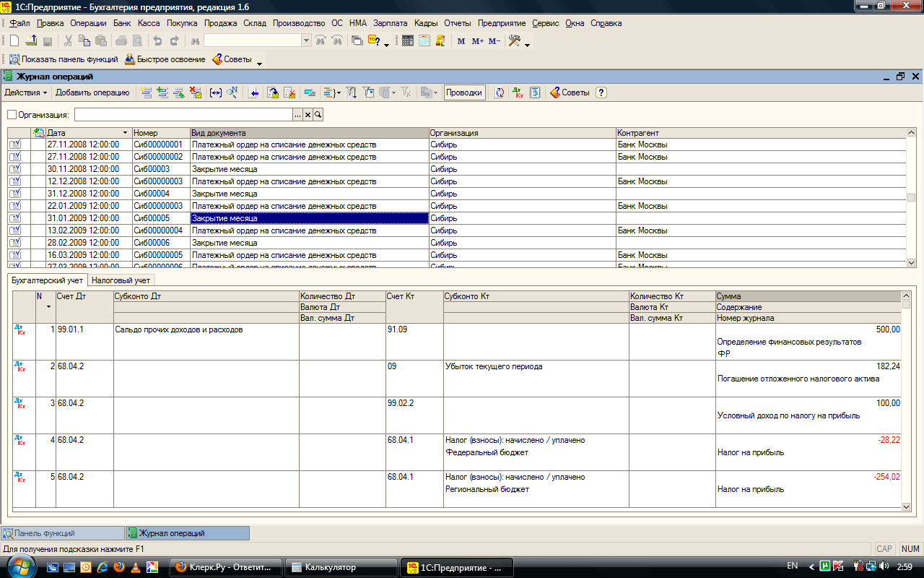Open the Действия dropdown menu
924x578 pixels.
point(26,92)
